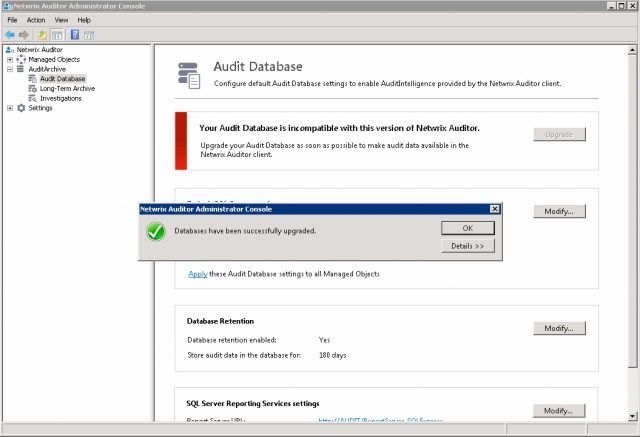
Task: Click 'Database retention enabled:' label
Action: click(x=232, y=340)
